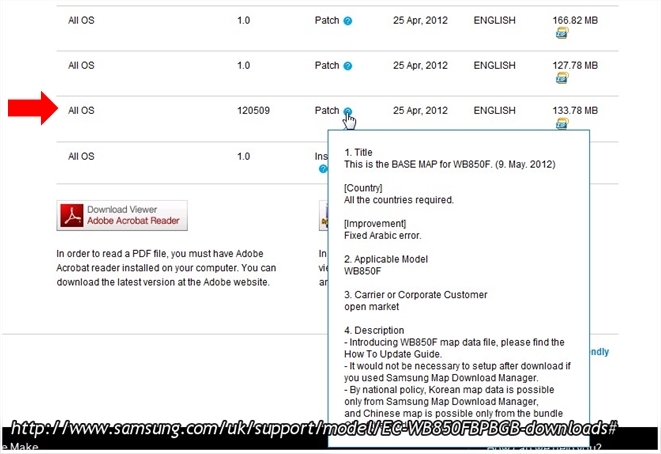Click 'All OS' in the 120509 row
The height and width of the screenshot is (454, 661).
pyautogui.click(x=81, y=110)
